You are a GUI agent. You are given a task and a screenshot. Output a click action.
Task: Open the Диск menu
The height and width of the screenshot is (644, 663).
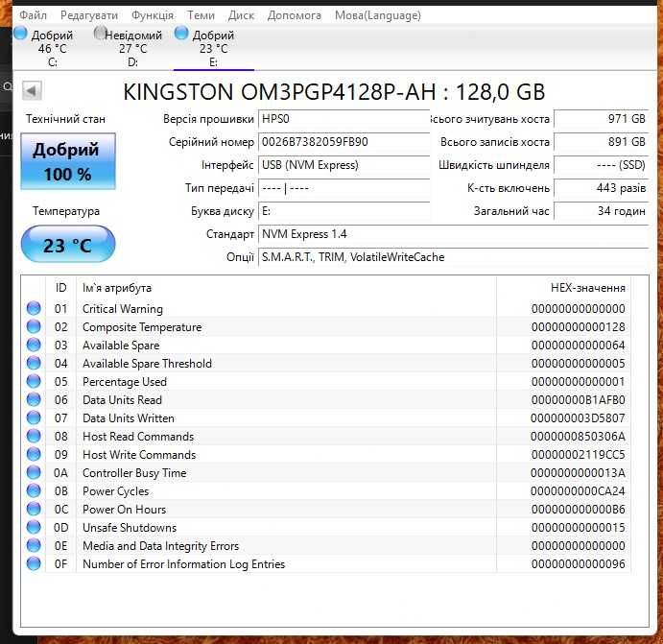241,15
